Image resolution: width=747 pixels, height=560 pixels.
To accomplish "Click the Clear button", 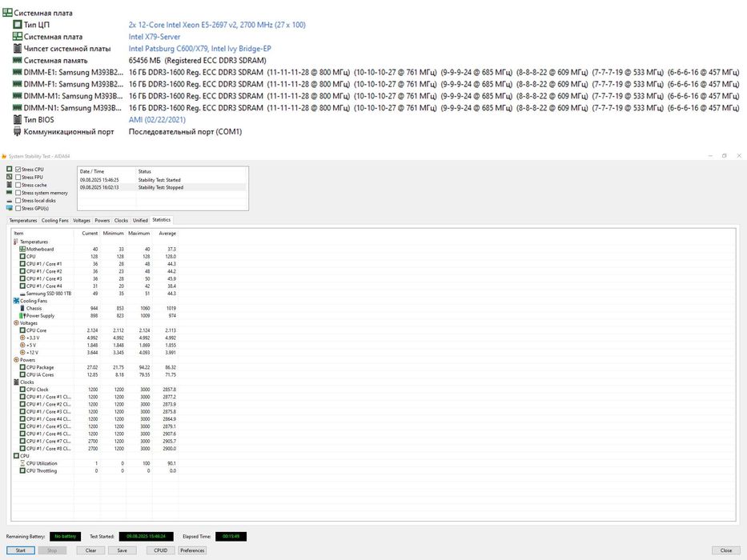I will [90, 550].
